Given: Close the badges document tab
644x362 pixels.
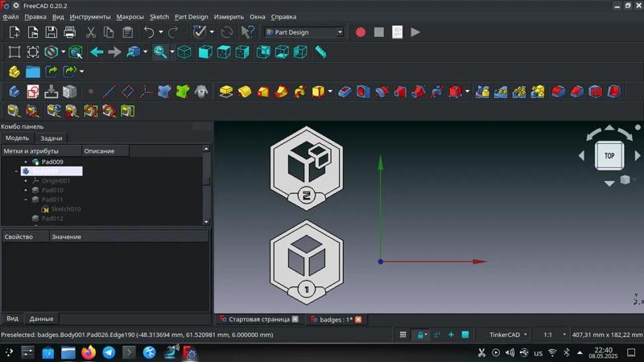Looking at the screenshot, I should (358, 319).
